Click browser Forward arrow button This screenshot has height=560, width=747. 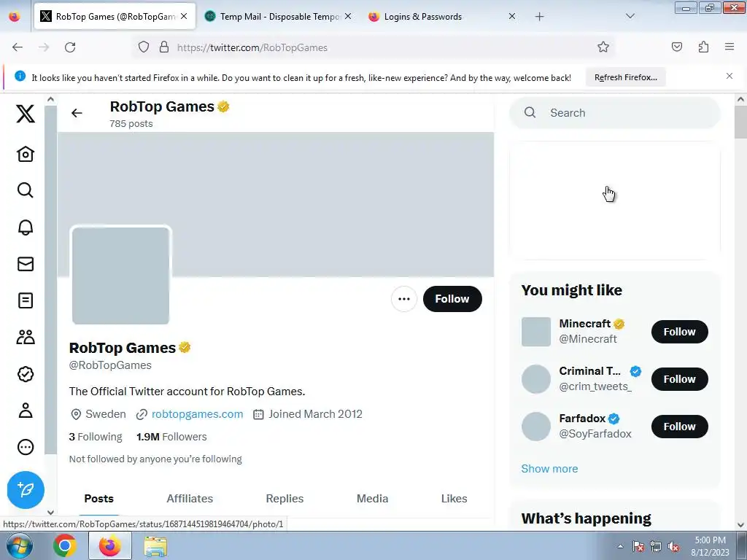[x=44, y=47]
